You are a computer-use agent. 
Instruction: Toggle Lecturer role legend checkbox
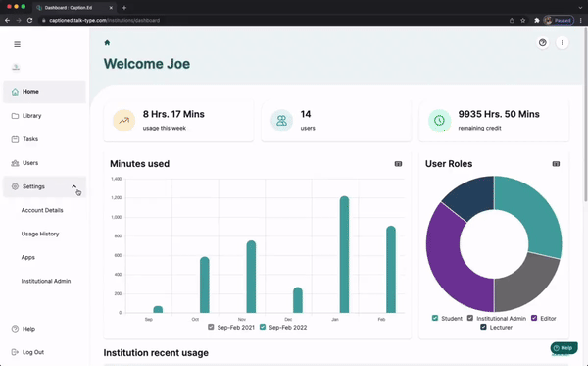coord(483,327)
